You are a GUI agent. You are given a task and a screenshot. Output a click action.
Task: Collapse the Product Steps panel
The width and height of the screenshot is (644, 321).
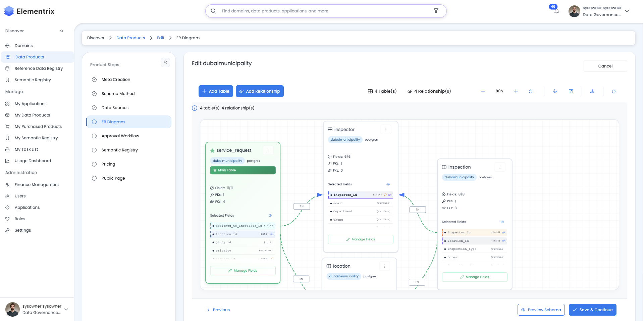tap(165, 62)
